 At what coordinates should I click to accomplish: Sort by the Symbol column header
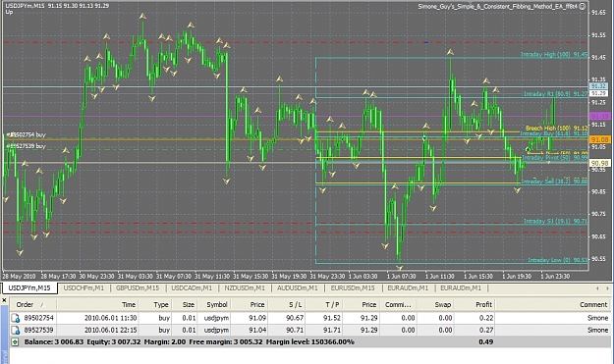[x=216, y=304]
